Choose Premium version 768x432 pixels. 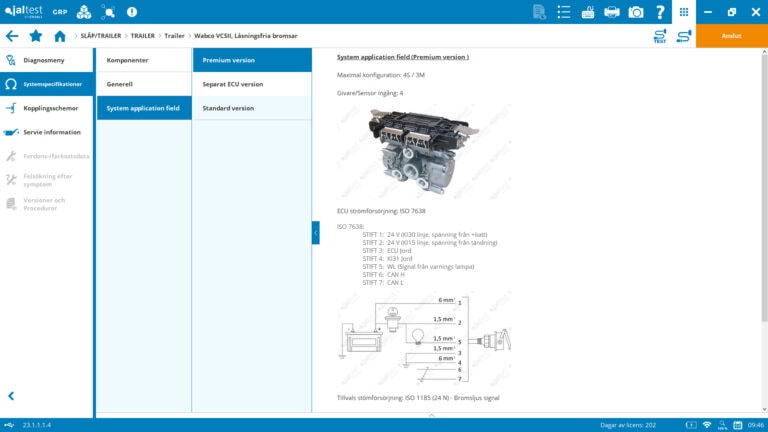coord(252,60)
